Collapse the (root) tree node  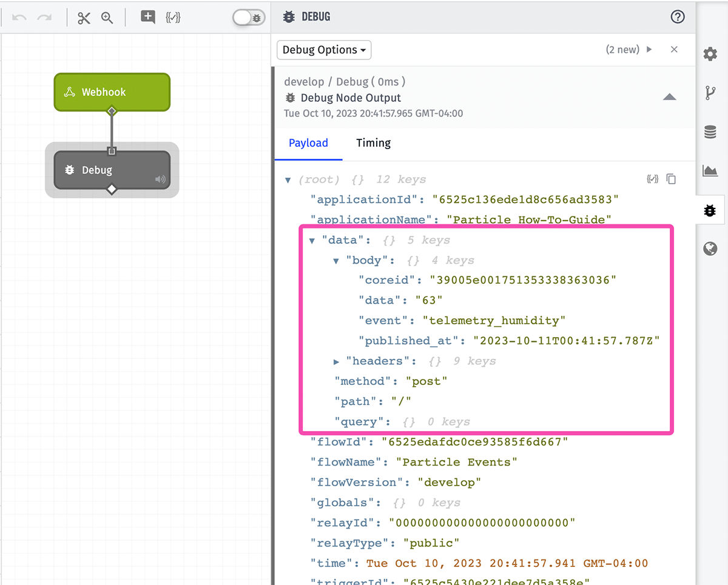point(288,180)
